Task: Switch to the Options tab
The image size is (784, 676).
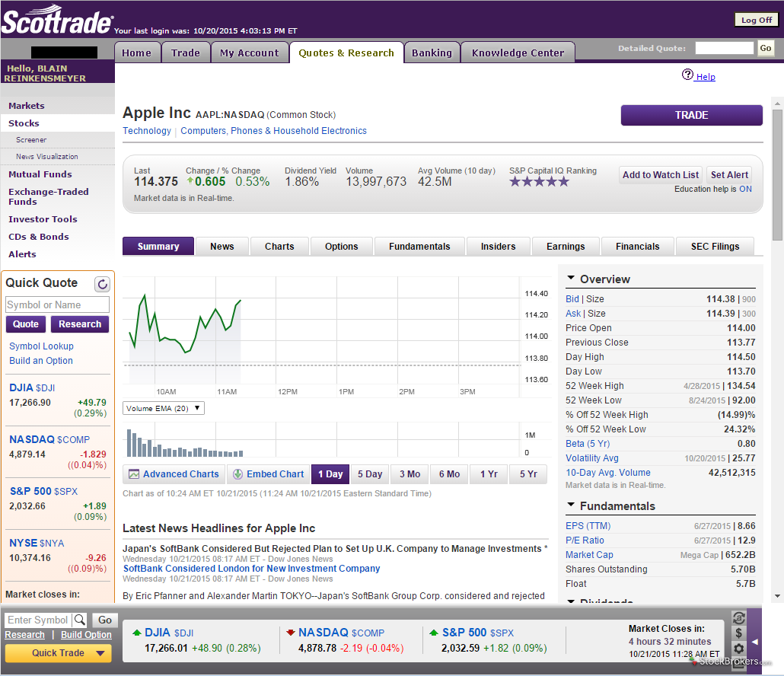Action: 342,247
